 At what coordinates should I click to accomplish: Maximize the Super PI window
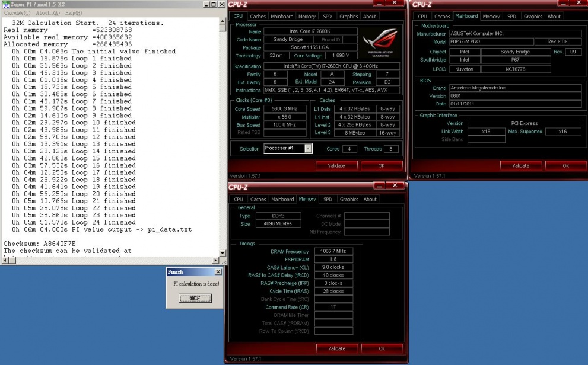tap(213, 4)
